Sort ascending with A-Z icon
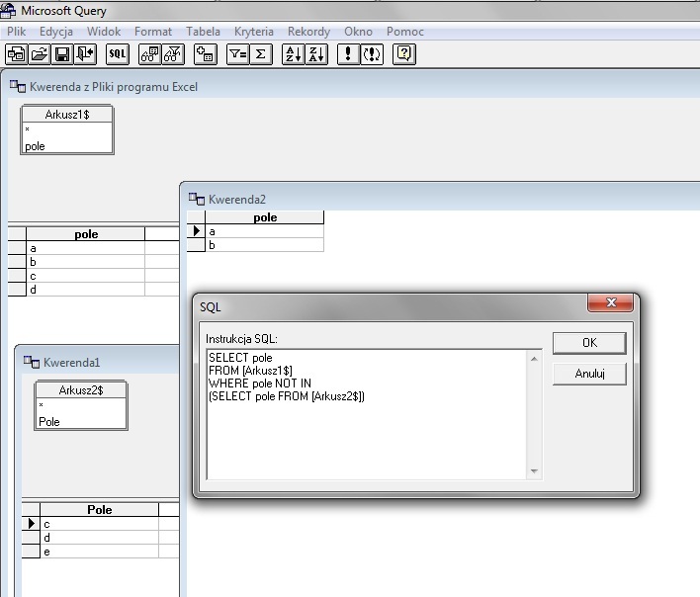Screen dimensions: 700x597 point(294,54)
